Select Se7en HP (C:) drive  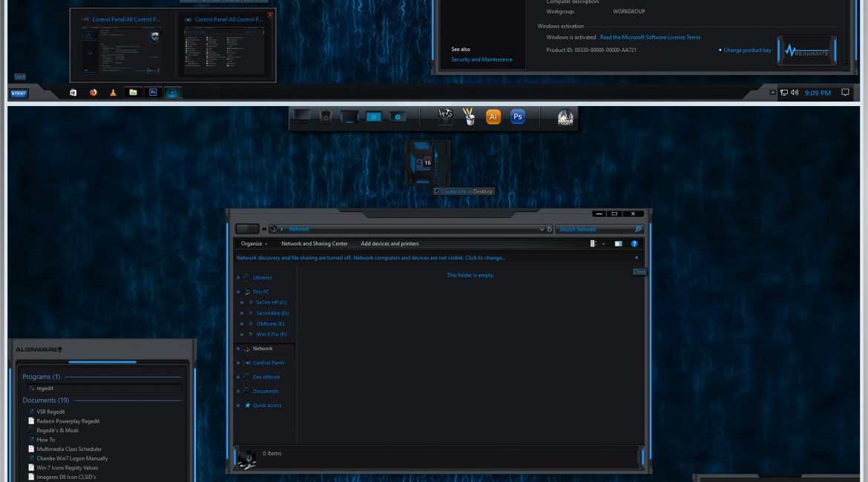271,303
